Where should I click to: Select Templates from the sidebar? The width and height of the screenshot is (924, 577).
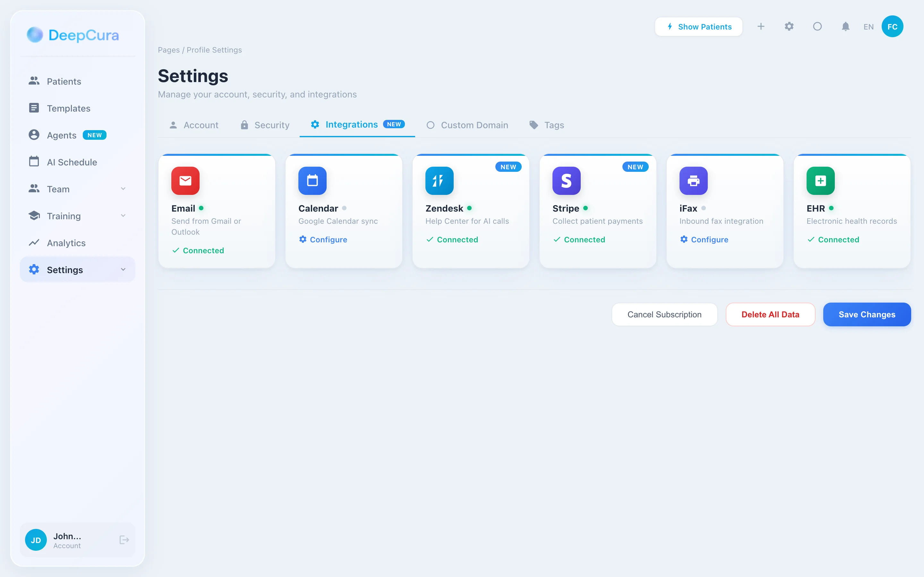pyautogui.click(x=69, y=108)
